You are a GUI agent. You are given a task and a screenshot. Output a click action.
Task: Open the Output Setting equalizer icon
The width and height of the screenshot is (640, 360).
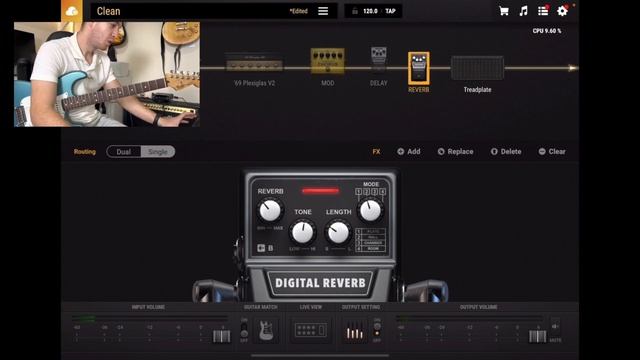(355, 331)
